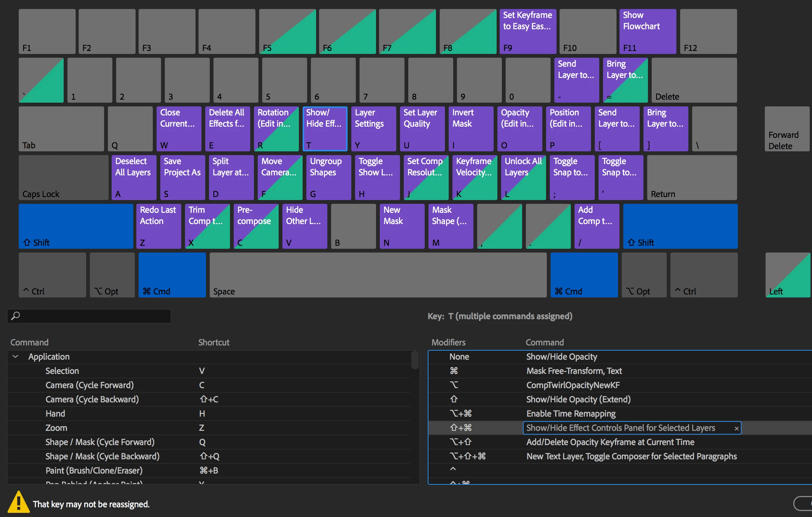Select the Show Flowchart F11 key

tap(647, 31)
